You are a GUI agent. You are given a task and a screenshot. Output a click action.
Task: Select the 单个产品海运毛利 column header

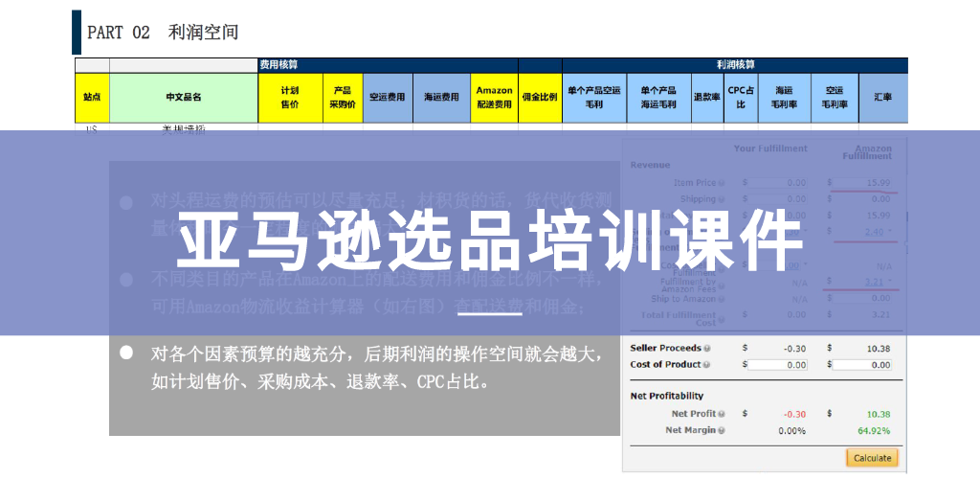658,98
